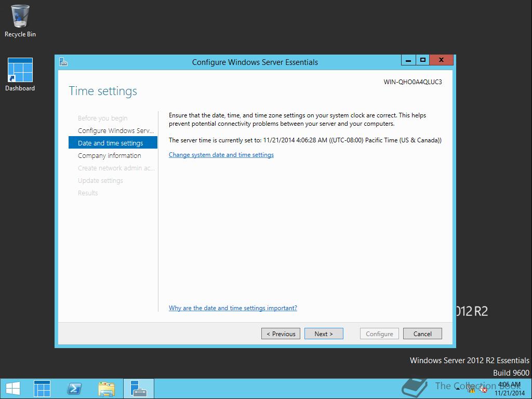Open File Explorer from the taskbar
This screenshot has height=399, width=532.
pos(106,389)
